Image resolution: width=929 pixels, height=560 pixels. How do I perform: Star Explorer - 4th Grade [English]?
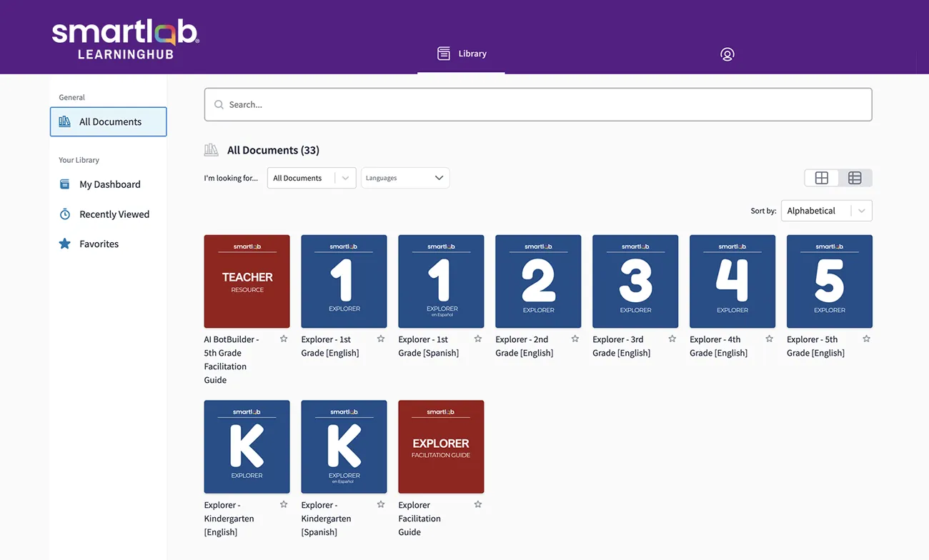tap(770, 339)
